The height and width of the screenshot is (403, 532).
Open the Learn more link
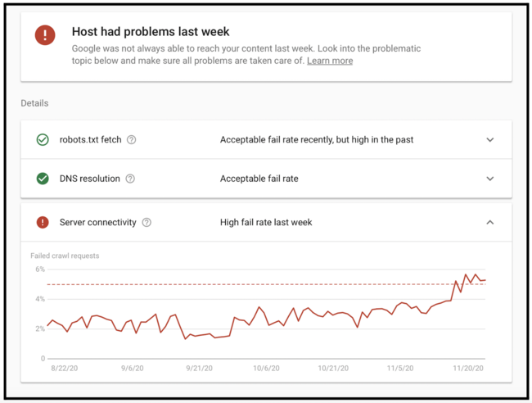click(x=330, y=61)
